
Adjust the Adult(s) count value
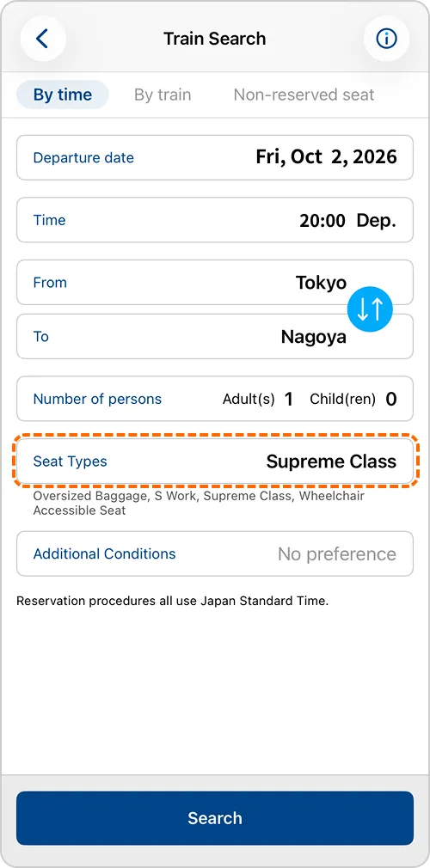[288, 399]
